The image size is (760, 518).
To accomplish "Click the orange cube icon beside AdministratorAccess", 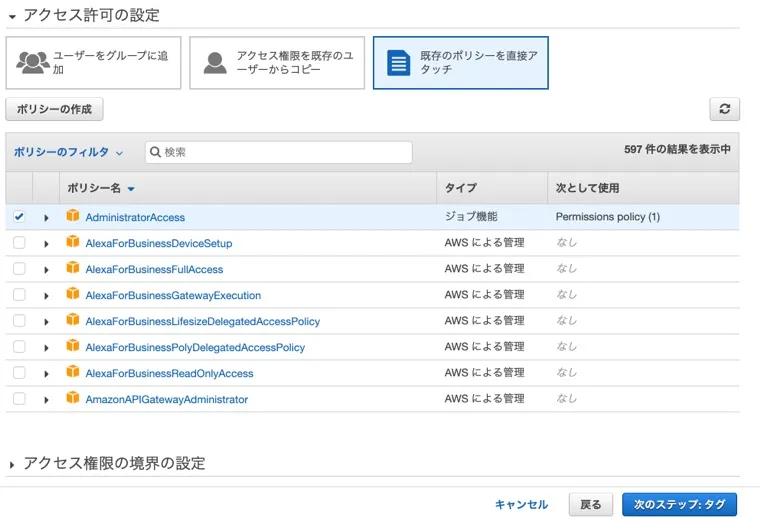I will tap(72, 216).
